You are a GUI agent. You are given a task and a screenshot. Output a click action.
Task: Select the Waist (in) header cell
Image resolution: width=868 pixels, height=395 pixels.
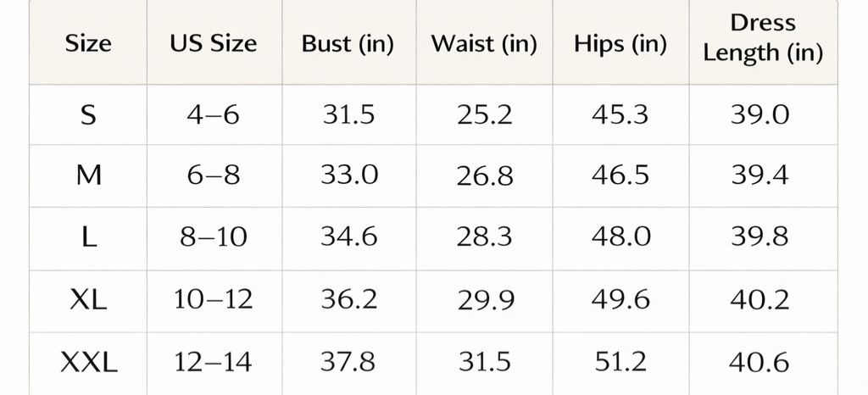pyautogui.click(x=484, y=44)
